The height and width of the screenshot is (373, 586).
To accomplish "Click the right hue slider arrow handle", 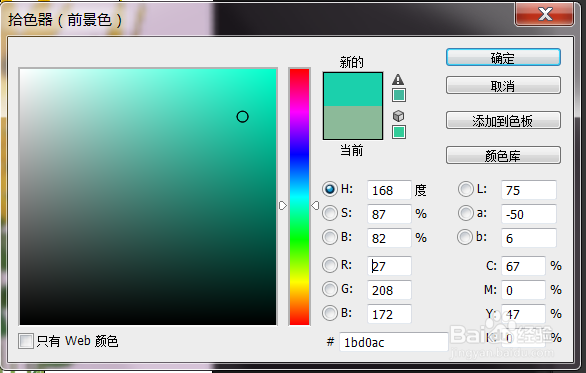I will [315, 206].
